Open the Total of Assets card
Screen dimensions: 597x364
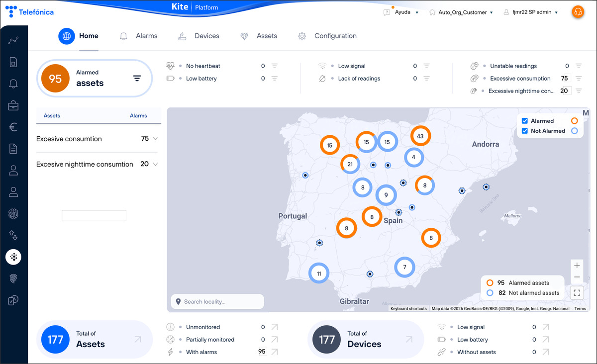coord(95,340)
